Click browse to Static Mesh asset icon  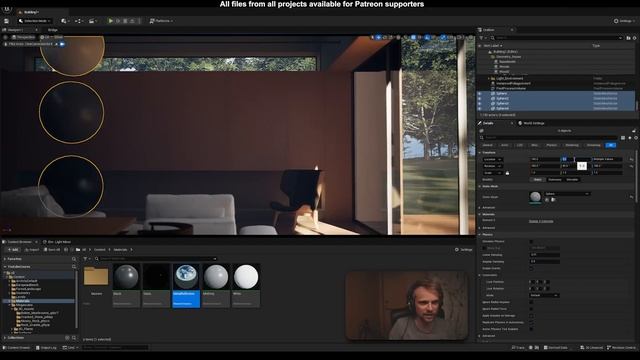554,200
